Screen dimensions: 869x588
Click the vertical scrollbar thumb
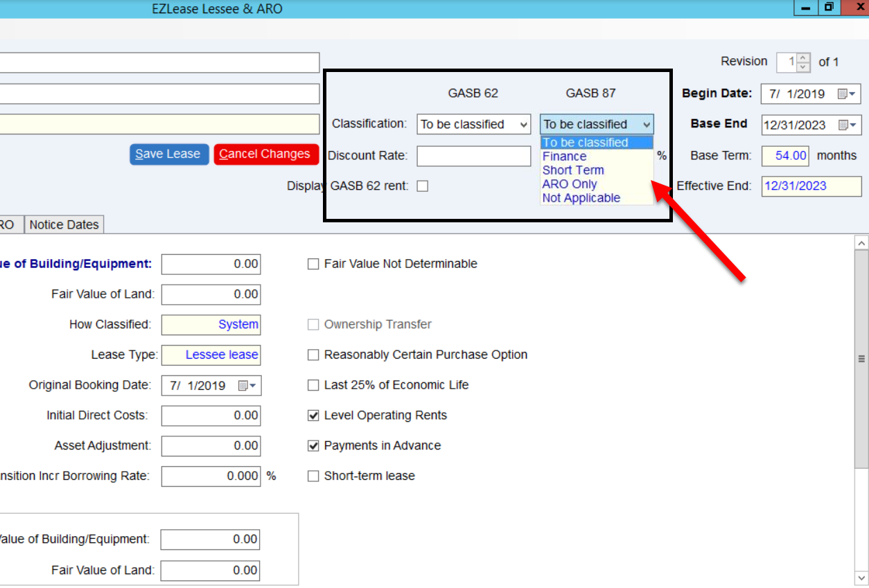[x=862, y=359]
